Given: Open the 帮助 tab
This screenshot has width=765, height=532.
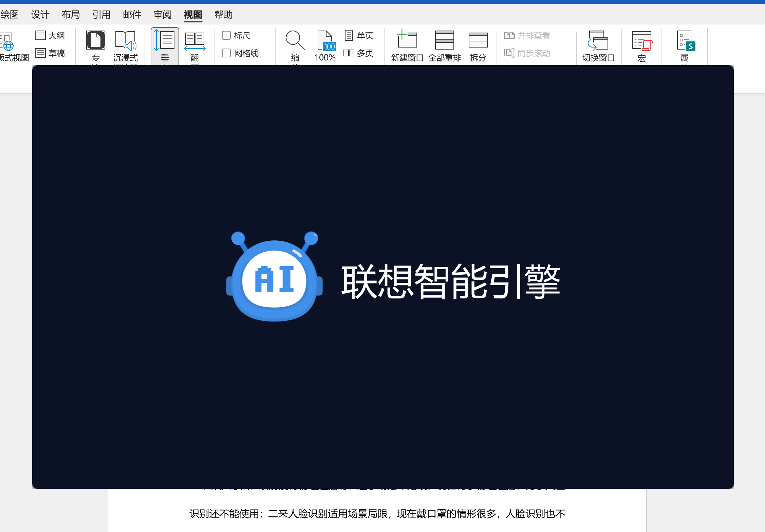Looking at the screenshot, I should point(224,15).
